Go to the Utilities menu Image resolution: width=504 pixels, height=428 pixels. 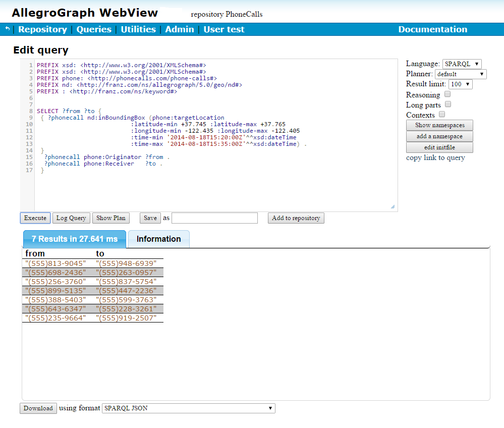click(138, 29)
